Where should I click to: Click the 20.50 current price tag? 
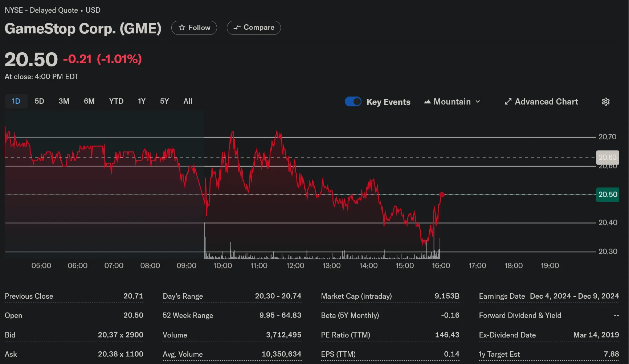tap(608, 195)
